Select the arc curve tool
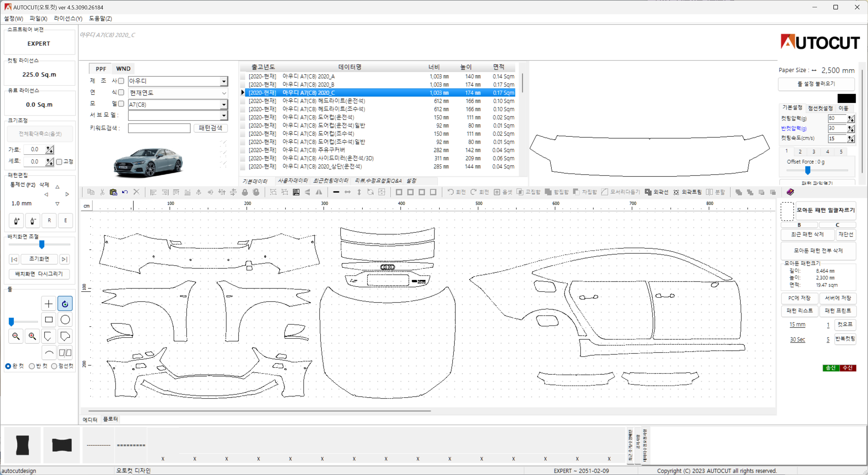Viewport: 868px width, 475px height. click(49, 352)
